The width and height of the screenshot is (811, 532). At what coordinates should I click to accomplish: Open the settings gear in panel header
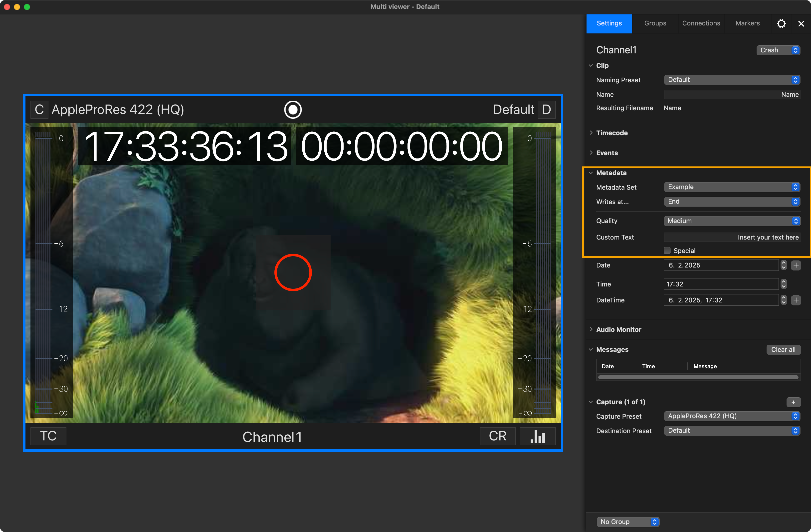[x=781, y=23]
